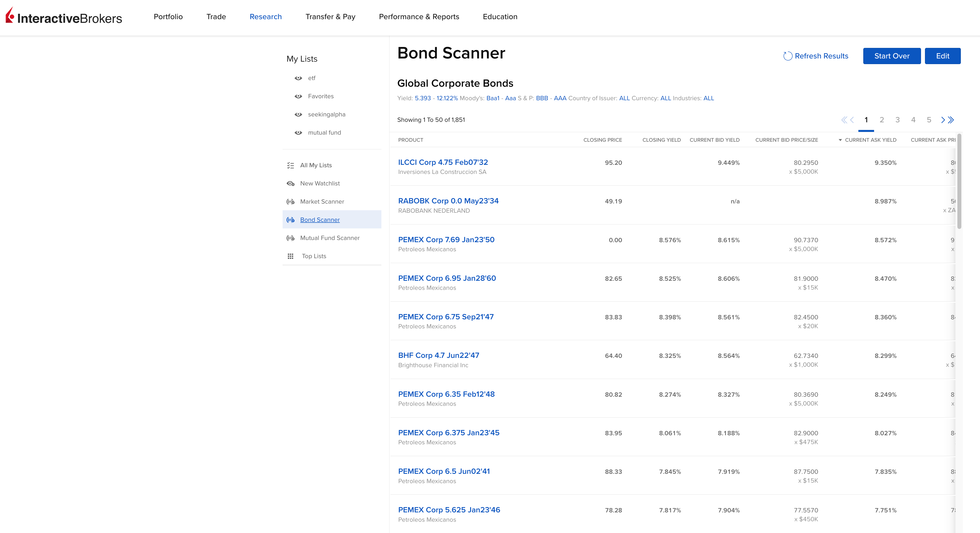
Task: Edit the S&P BBB filter value
Action: pyautogui.click(x=542, y=98)
